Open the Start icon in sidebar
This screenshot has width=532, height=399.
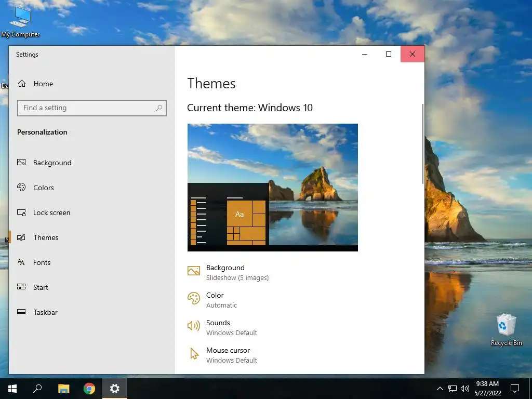point(21,287)
